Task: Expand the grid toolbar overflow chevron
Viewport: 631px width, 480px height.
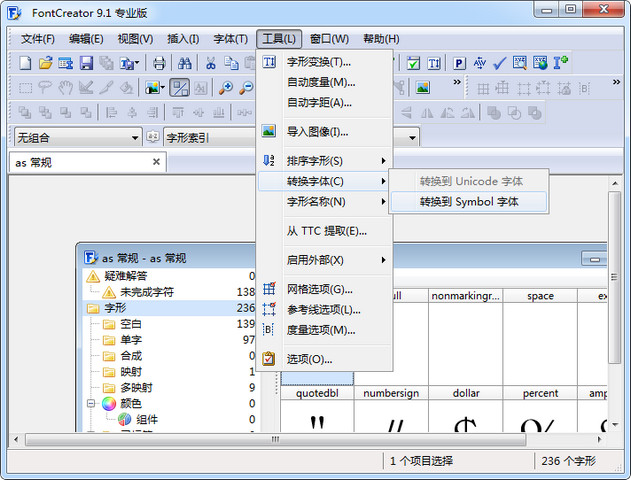Action: point(617,82)
